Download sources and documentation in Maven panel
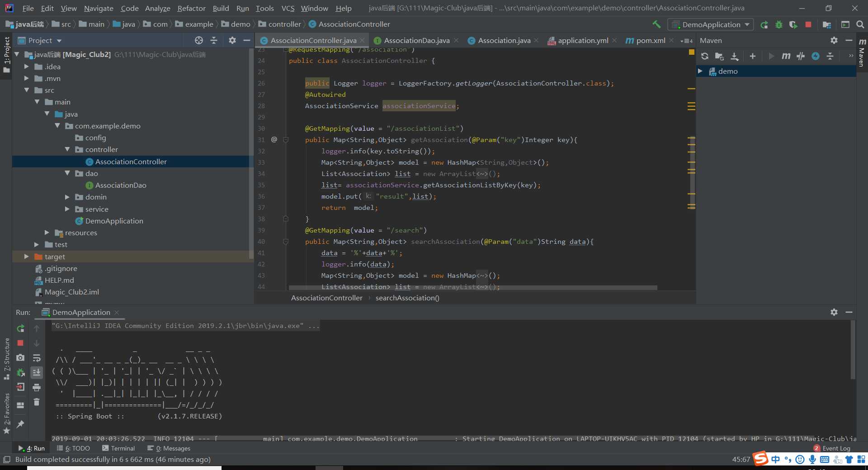 point(735,56)
